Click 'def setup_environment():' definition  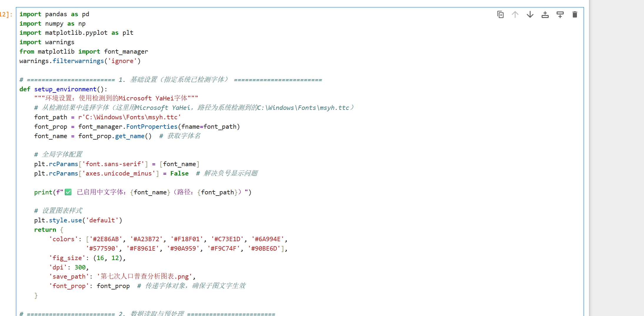[x=63, y=89]
